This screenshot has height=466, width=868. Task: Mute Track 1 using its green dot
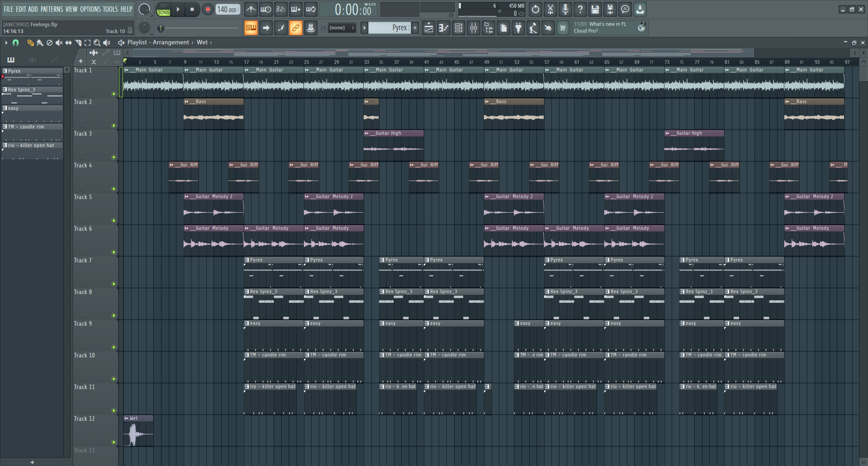coord(114,94)
